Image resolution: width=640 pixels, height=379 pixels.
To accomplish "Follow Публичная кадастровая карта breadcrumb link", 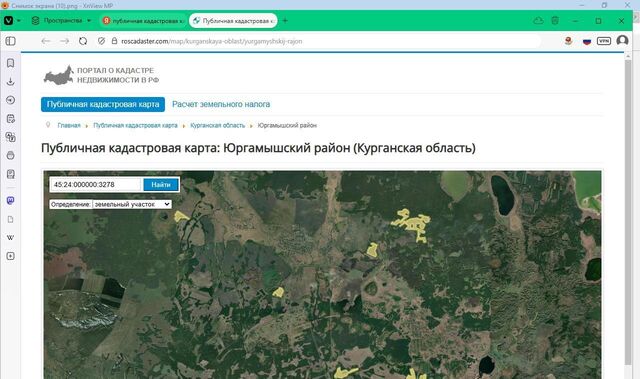I will [135, 125].
